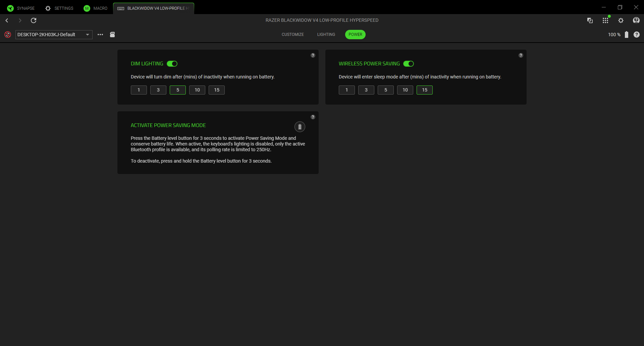644x346 pixels.
Task: Show Wireless Power Saving help tooltip
Action: point(521,55)
